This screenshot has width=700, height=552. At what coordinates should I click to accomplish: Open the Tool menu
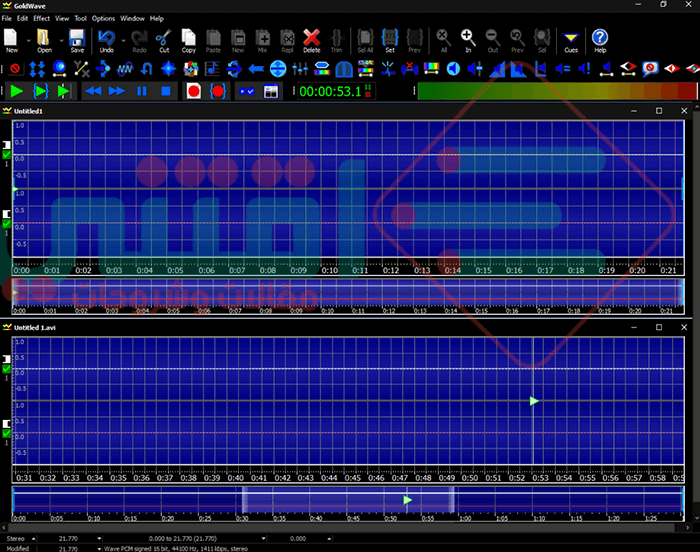pos(80,18)
